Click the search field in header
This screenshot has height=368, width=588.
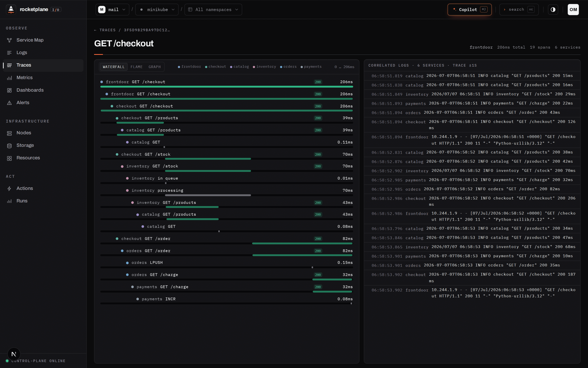click(x=519, y=10)
